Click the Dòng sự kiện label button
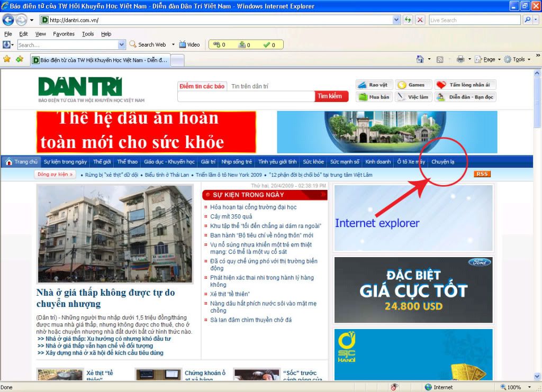This screenshot has height=392, width=542. 55,175
